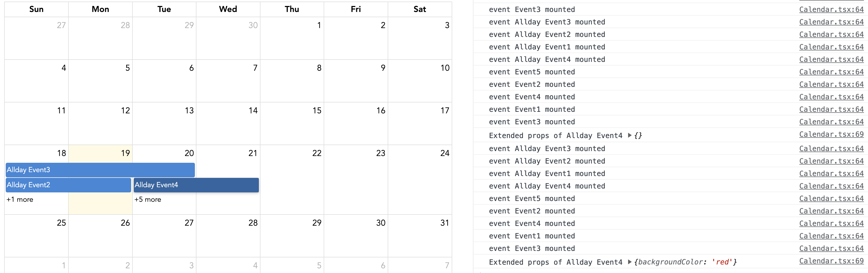Viewport: 868px width, 273px height.
Task: Click the Wed column header
Action: (x=228, y=9)
